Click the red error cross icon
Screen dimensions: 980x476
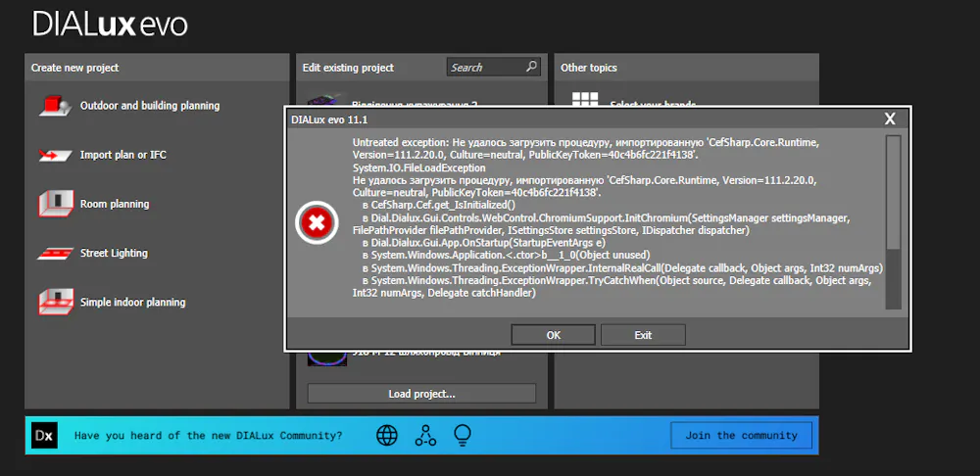(317, 222)
